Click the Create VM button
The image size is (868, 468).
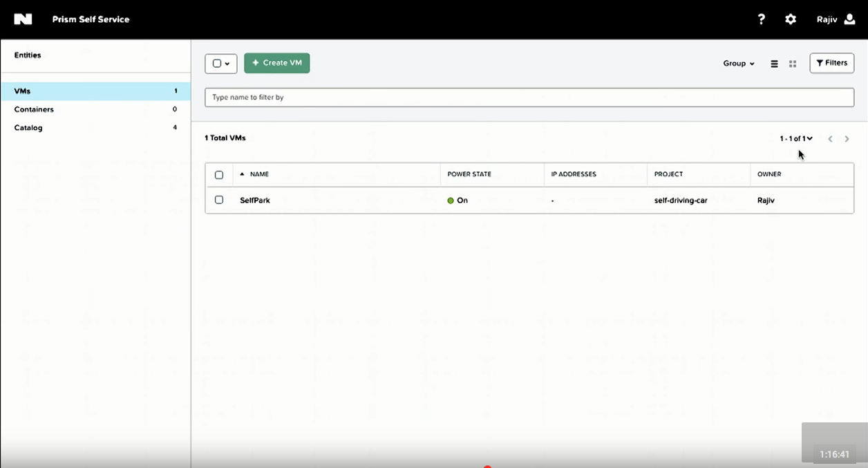click(277, 63)
